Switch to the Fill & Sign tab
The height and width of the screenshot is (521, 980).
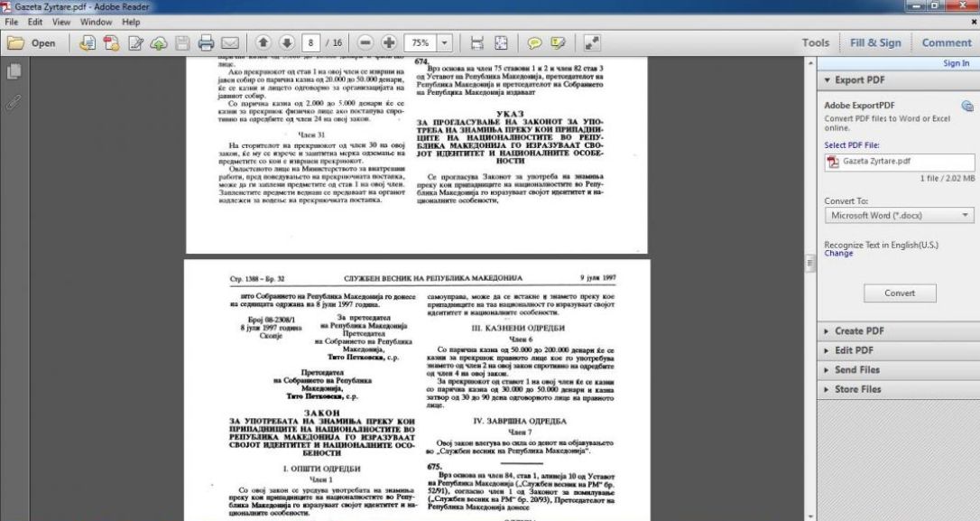(875, 42)
